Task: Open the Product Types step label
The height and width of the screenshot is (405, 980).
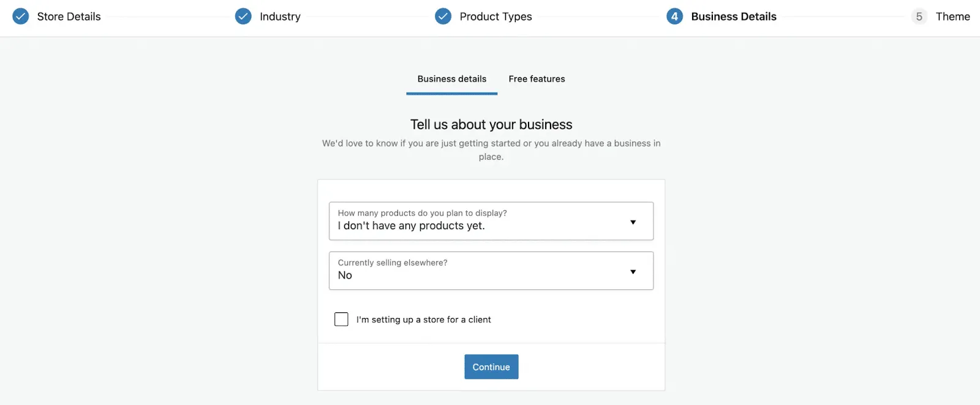Action: pyautogui.click(x=496, y=17)
